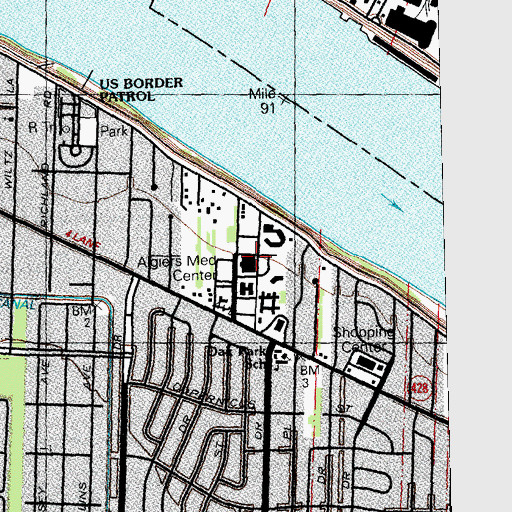Click the red 428 route shield
Viewport: 512px width, 512px height.
[x=419, y=388]
